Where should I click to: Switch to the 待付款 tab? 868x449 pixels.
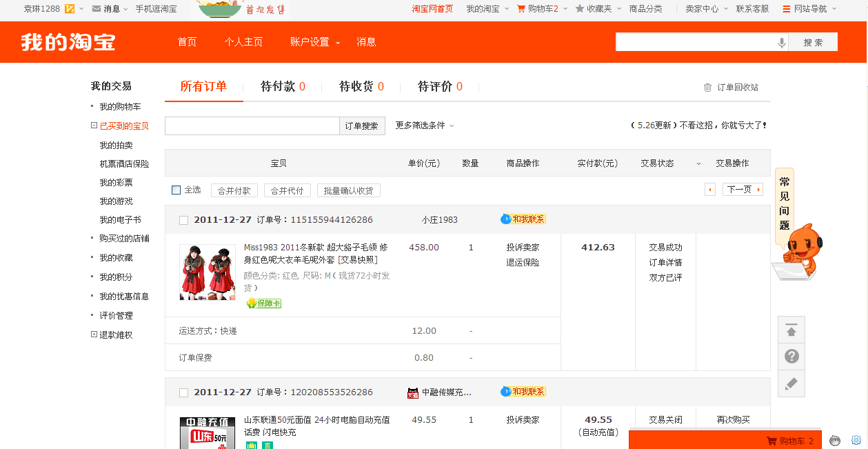(x=283, y=87)
